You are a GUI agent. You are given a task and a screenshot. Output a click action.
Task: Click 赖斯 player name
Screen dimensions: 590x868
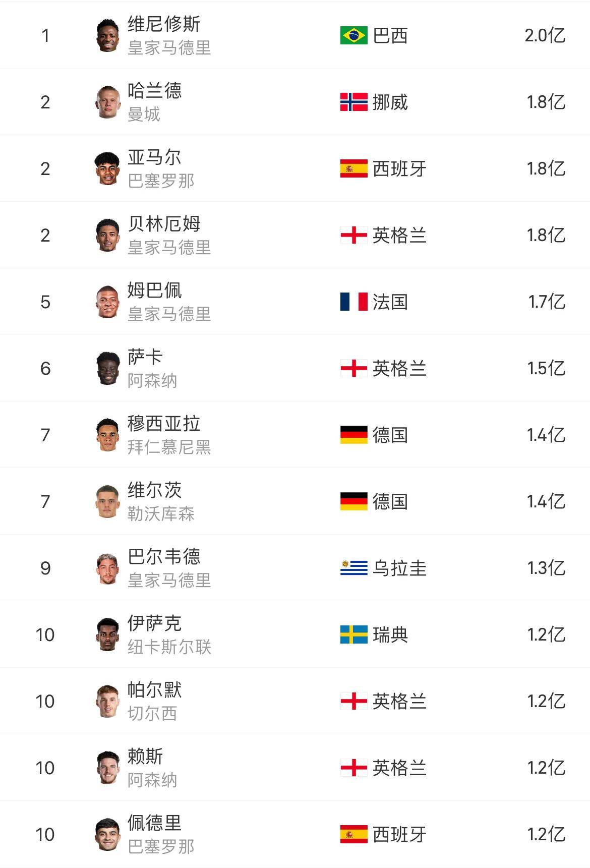pos(145,756)
